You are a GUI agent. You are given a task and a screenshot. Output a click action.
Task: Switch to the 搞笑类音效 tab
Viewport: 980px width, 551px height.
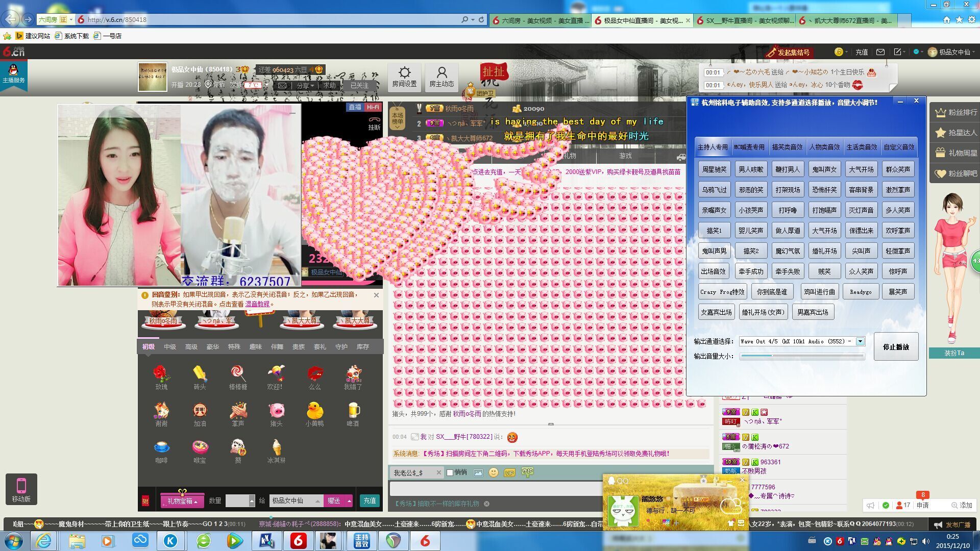click(x=787, y=147)
